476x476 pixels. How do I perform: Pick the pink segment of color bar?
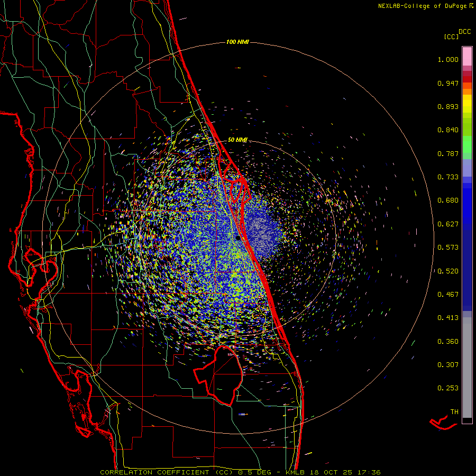pyautogui.click(x=467, y=57)
